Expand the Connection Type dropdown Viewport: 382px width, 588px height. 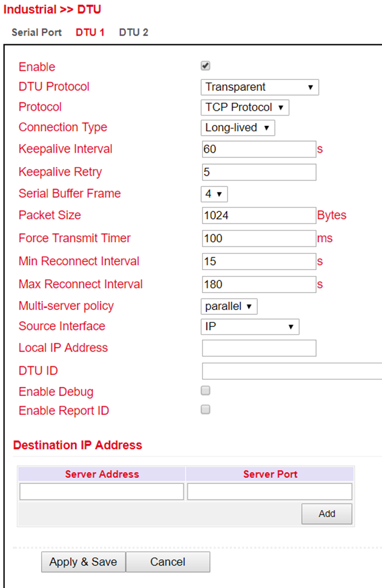(x=238, y=128)
